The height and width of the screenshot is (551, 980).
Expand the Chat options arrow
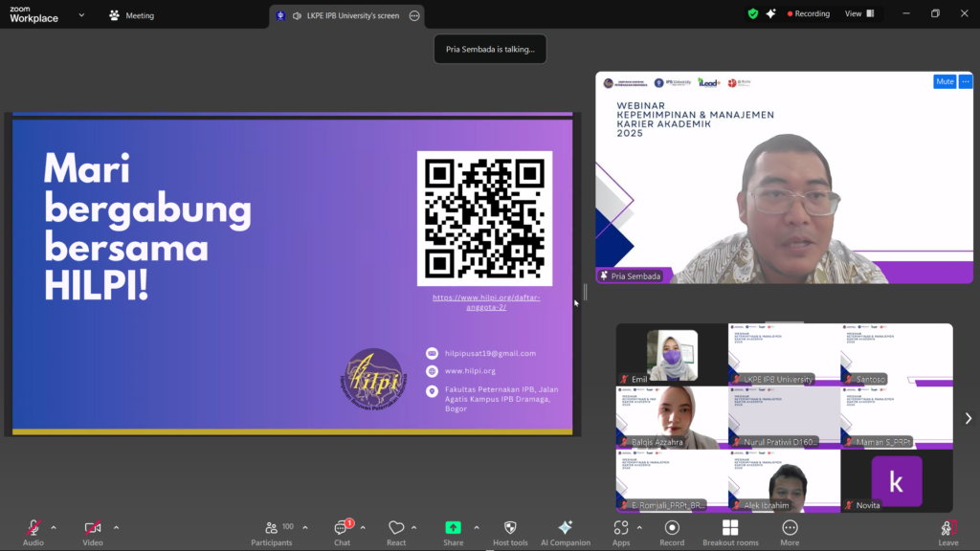pos(363,528)
